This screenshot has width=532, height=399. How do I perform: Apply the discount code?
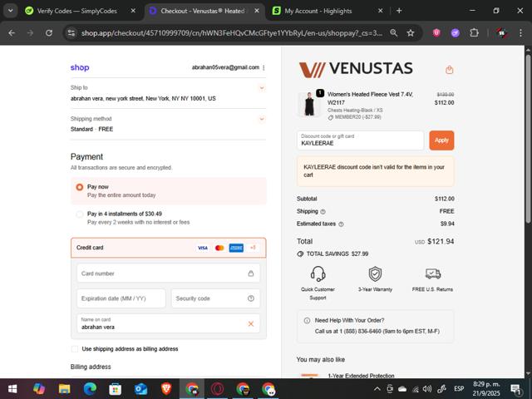(x=441, y=140)
